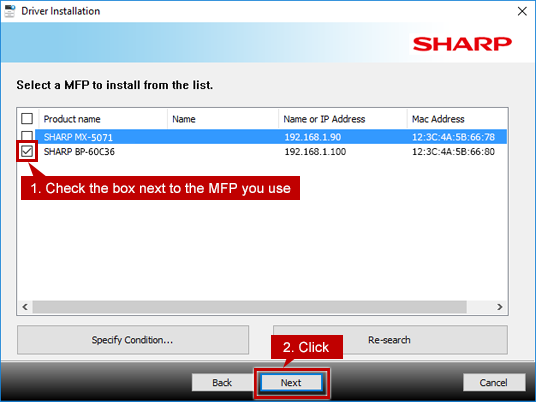Open the Specify Condition dialog
Image resolution: width=536 pixels, height=402 pixels.
click(133, 340)
